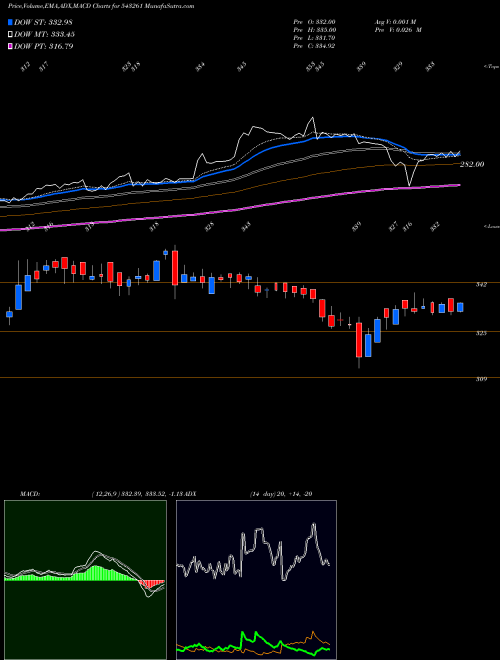
Task: Click the rotated '316' lows value
Action: tap(407, 227)
